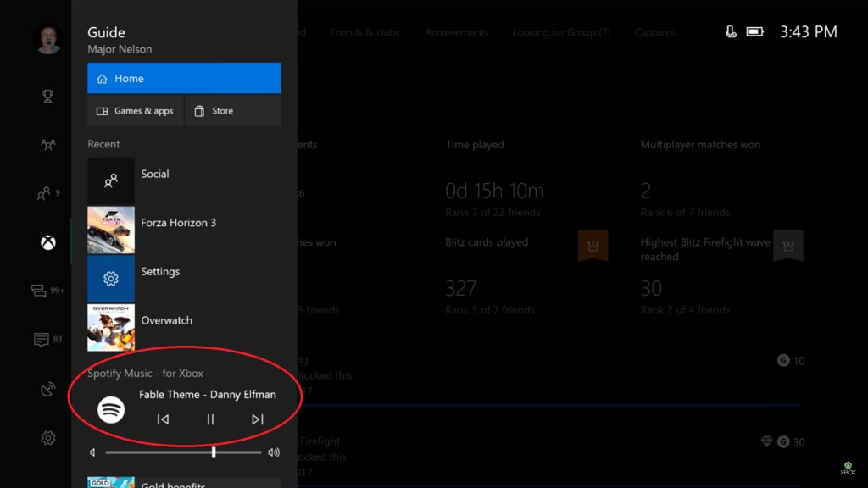The width and height of the screenshot is (868, 488).
Task: Open the sidebar Settings gear icon
Action: (48, 438)
